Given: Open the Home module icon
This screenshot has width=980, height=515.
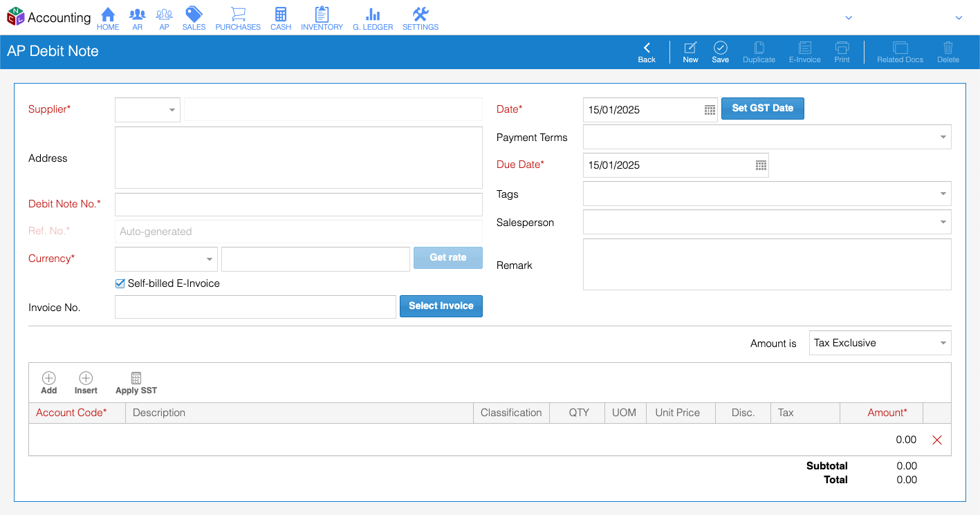Looking at the screenshot, I should [108, 15].
